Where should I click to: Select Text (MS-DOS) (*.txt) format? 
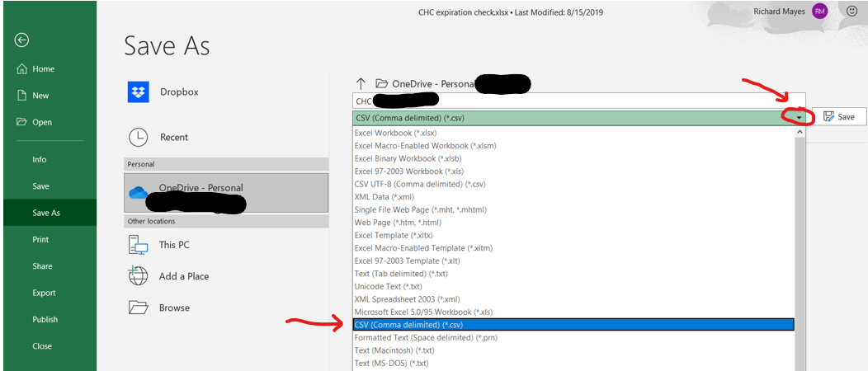tap(573, 363)
